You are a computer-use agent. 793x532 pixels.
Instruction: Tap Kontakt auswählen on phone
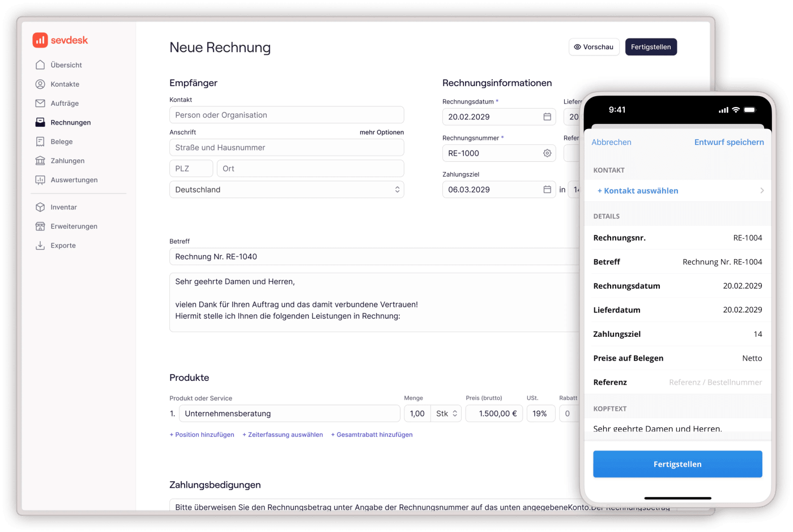point(638,191)
